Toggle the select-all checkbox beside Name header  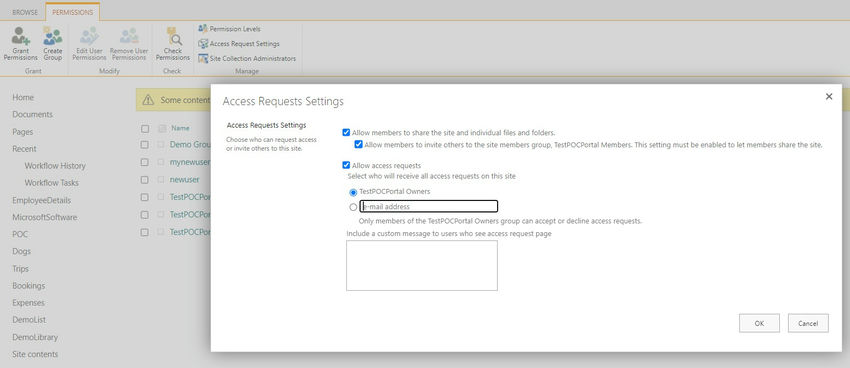(x=145, y=128)
